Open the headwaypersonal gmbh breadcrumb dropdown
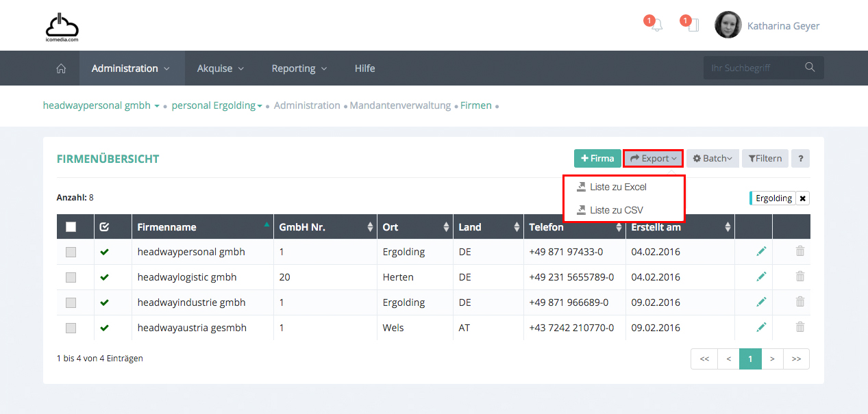Screen dimensions: 868x414 point(157,106)
